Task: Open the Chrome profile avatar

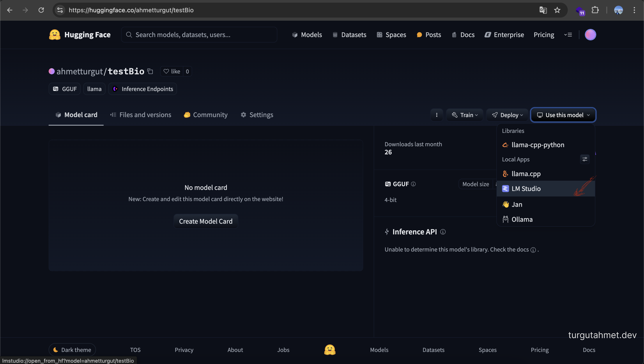Action: point(618,10)
